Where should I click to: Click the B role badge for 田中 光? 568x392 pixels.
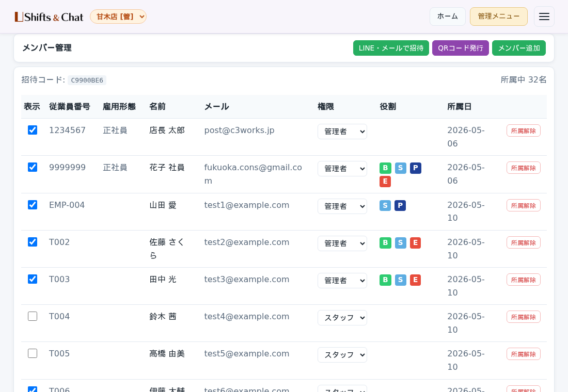coord(385,280)
